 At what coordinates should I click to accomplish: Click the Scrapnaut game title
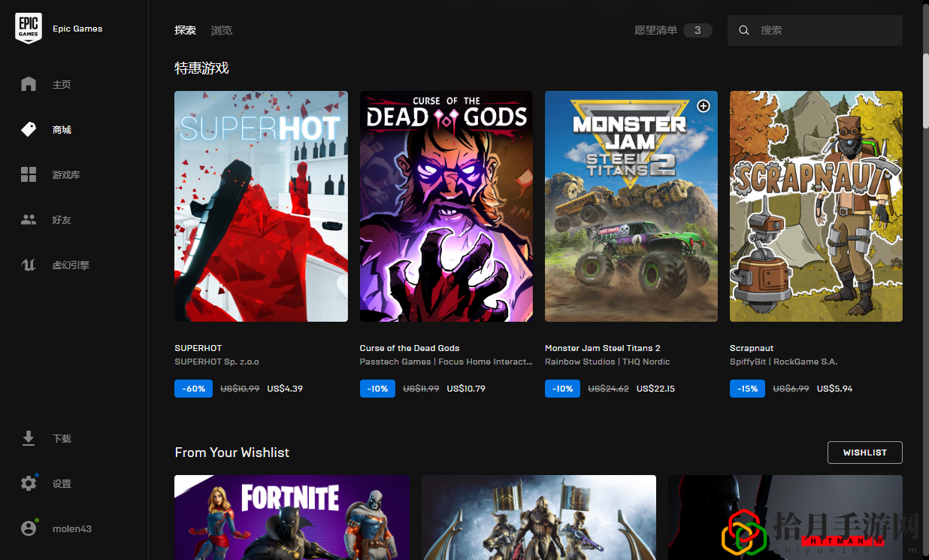coord(752,348)
